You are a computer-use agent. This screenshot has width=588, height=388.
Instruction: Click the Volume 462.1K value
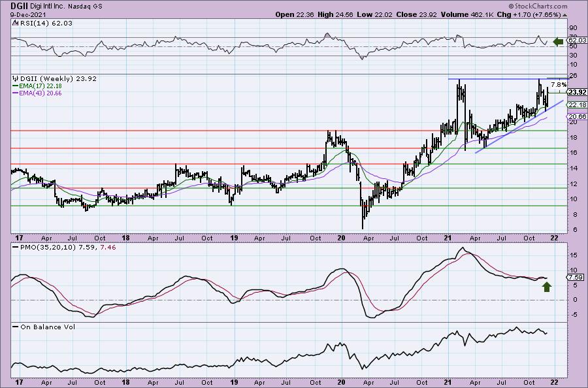pyautogui.click(x=466, y=14)
